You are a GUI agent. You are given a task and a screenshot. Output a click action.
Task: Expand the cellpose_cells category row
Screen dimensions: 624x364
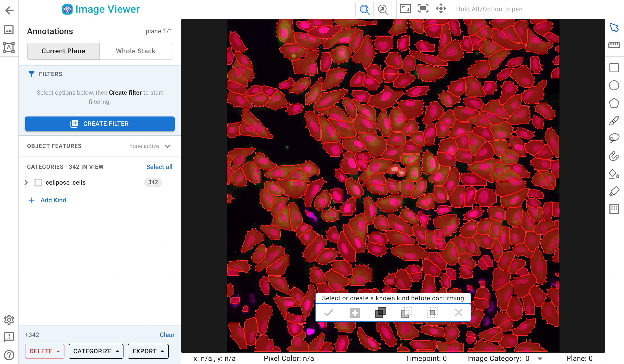pos(26,183)
